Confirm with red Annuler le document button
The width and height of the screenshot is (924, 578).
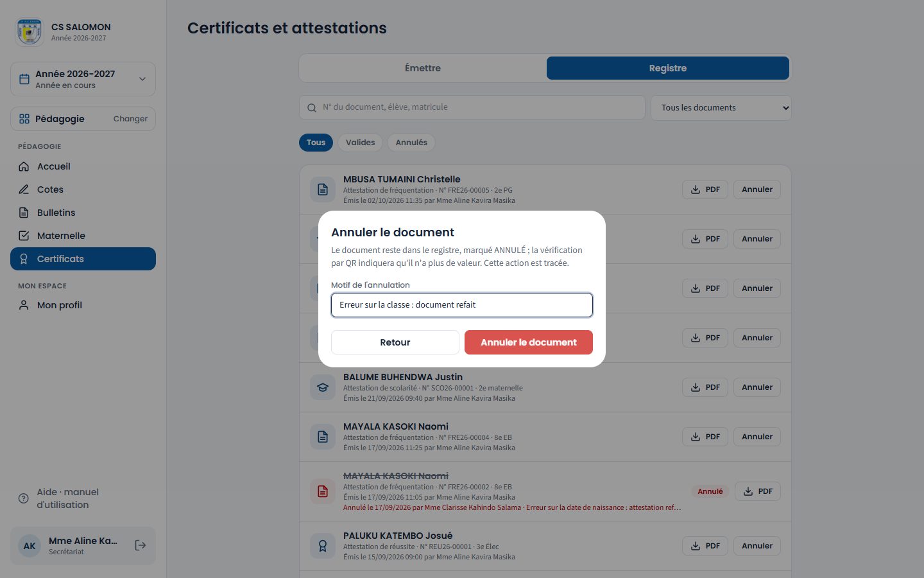point(529,342)
